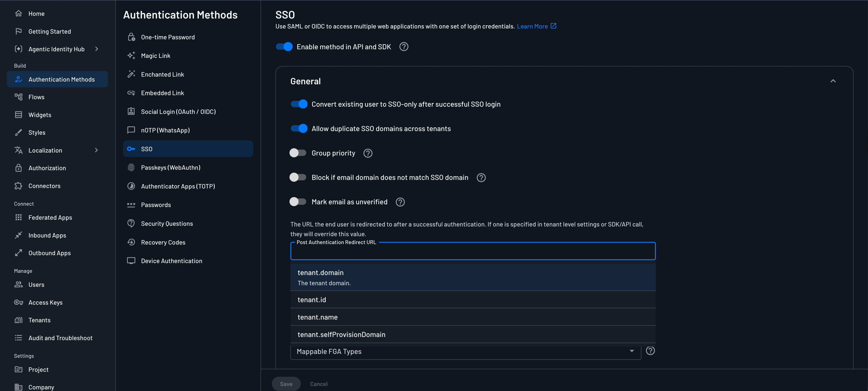Viewport: 868px width, 391px height.
Task: Click the Connectors icon in the sidebar
Action: [19, 186]
